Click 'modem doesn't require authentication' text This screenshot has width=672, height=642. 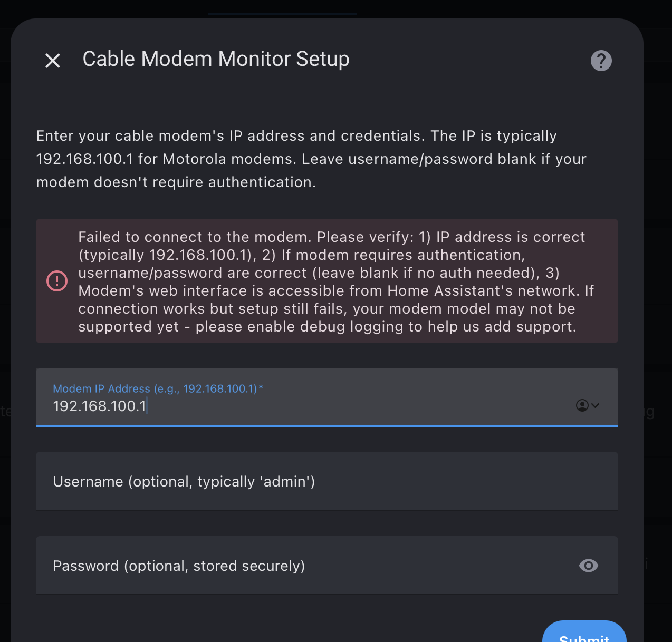[176, 182]
